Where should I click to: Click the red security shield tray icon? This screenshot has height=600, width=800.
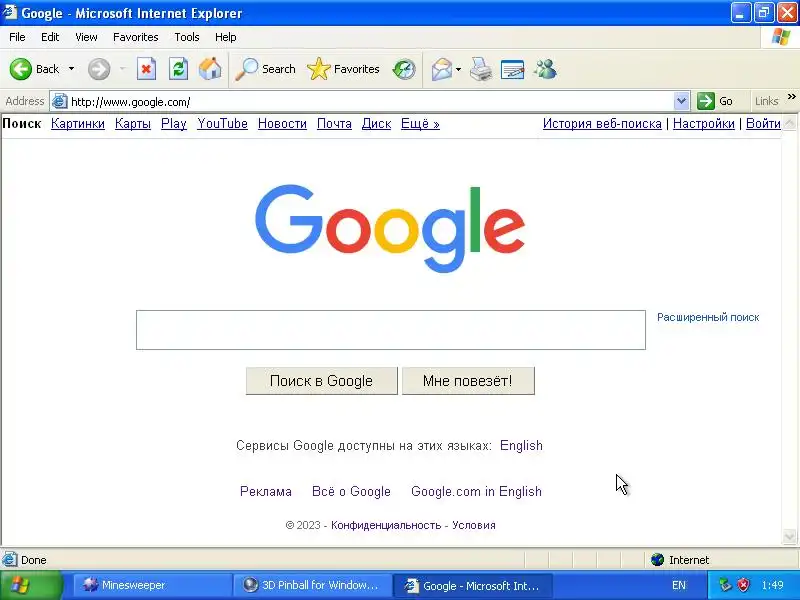coord(744,585)
